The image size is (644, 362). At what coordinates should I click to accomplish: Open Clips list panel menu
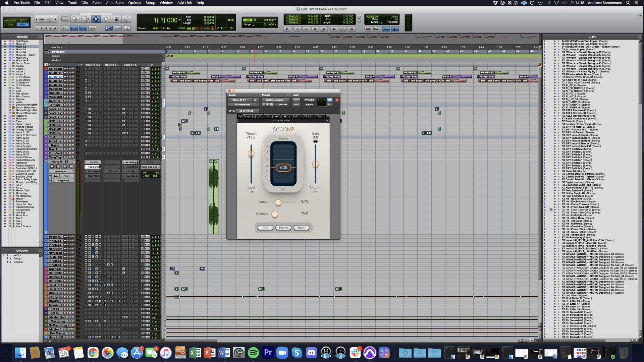639,37
